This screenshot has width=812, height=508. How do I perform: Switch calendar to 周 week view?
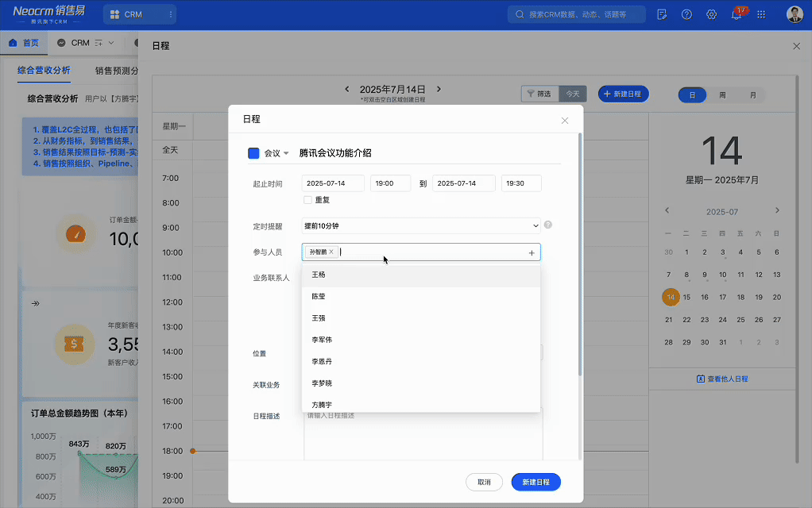pos(722,94)
